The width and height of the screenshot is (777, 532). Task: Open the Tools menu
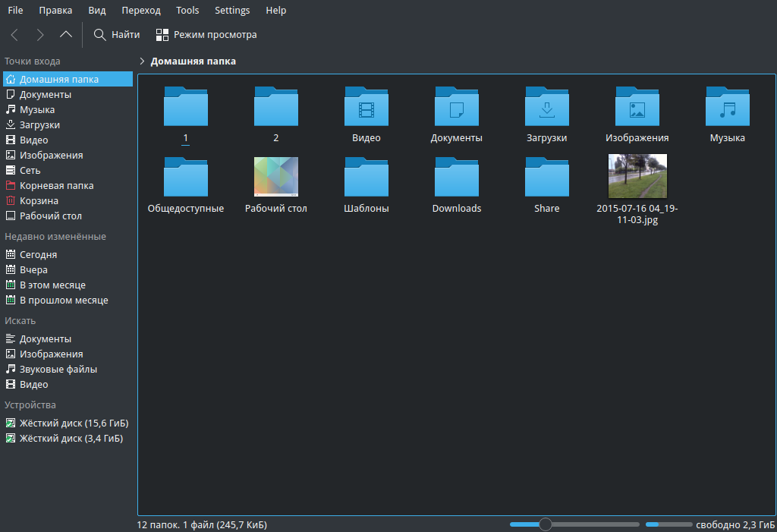click(187, 11)
